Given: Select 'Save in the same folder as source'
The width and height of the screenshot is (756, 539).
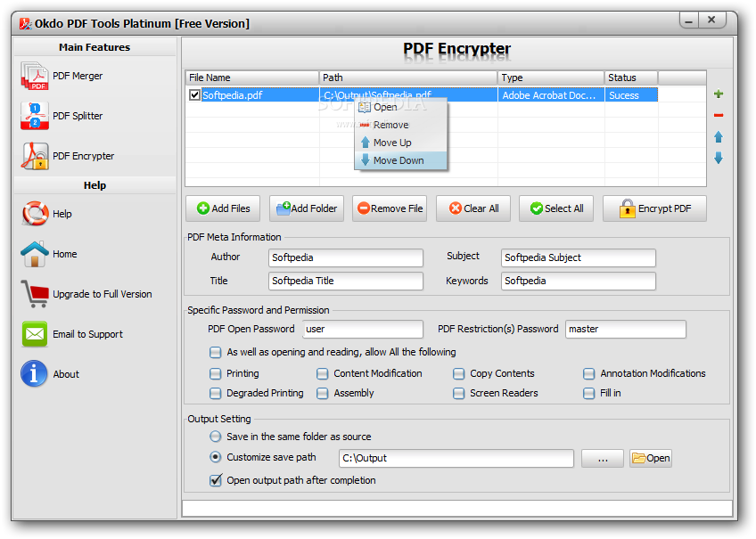Looking at the screenshot, I should pos(216,437).
